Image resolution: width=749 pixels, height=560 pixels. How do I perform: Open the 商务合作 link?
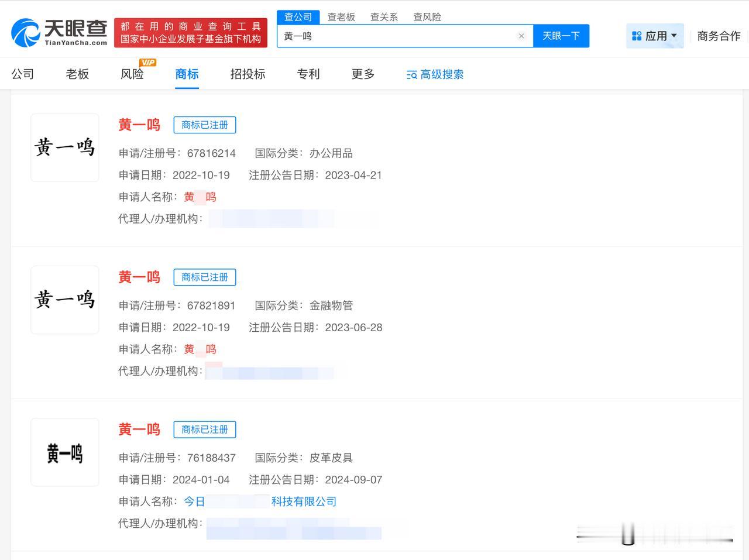[719, 36]
